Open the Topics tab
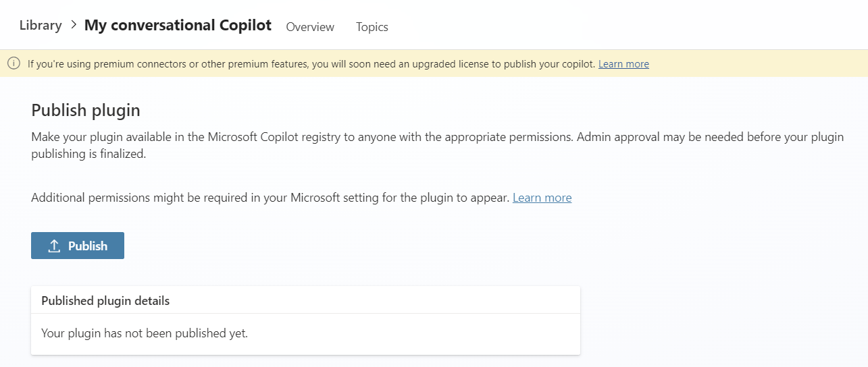The width and height of the screenshot is (868, 367). [372, 27]
